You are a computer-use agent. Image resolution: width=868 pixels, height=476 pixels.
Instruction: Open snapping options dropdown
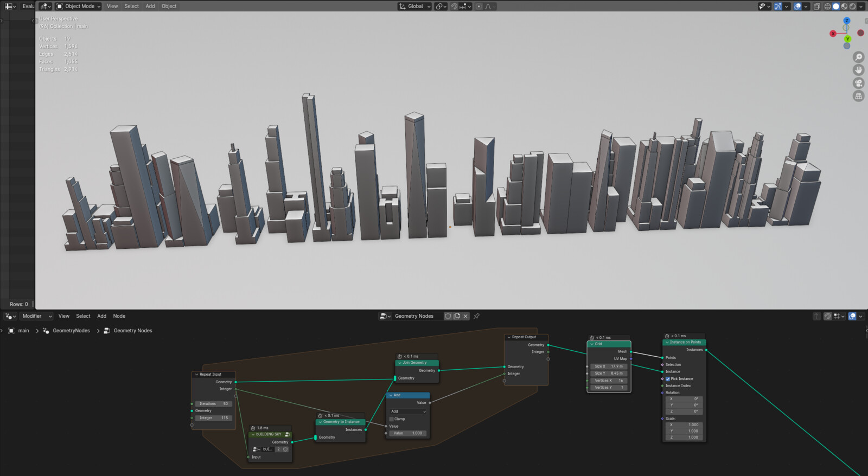click(x=466, y=6)
